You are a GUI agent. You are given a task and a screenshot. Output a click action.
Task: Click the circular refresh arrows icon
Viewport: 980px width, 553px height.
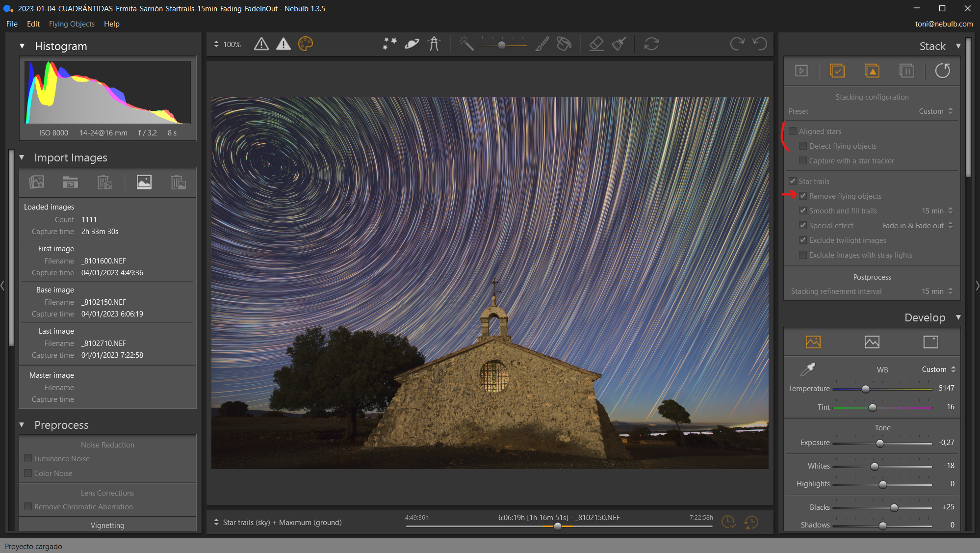(651, 44)
